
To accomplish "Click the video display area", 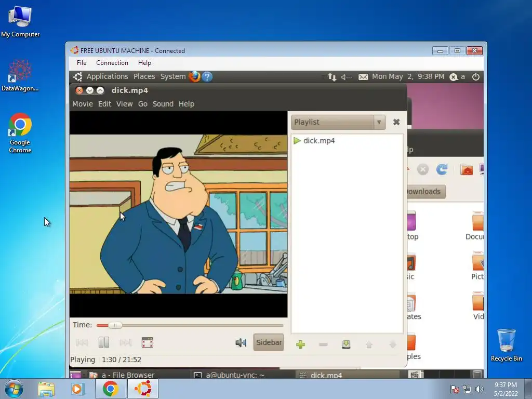I will pos(178,214).
